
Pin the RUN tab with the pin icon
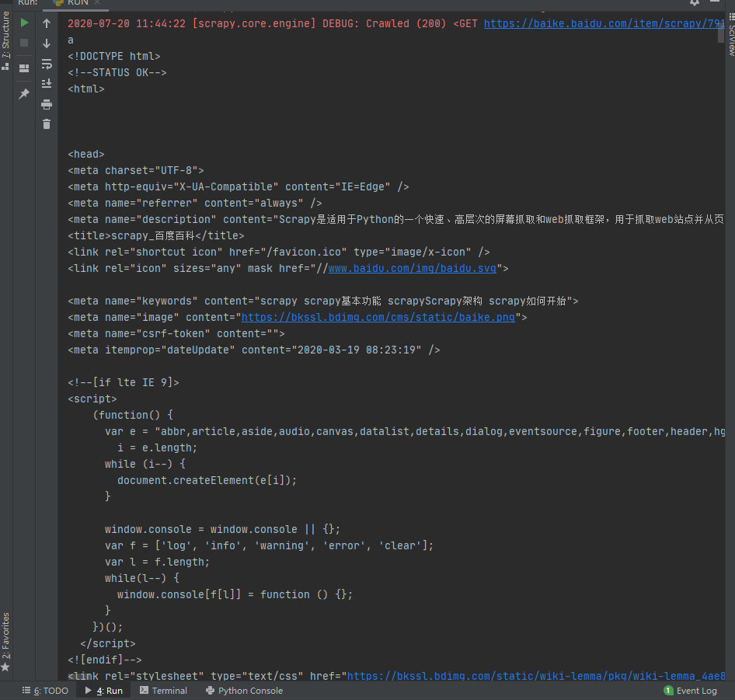point(24,94)
